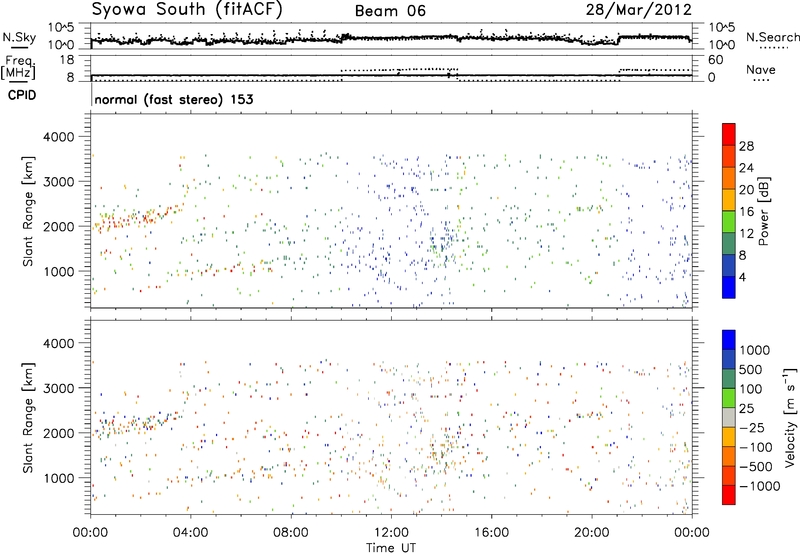Click the 18 tick on frequency axis
The image size is (800, 554).
coord(66,60)
